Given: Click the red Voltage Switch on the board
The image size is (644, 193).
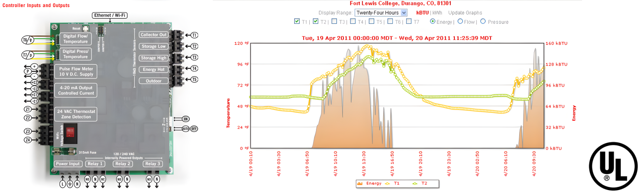Looking at the screenshot, I should [x=71, y=132].
